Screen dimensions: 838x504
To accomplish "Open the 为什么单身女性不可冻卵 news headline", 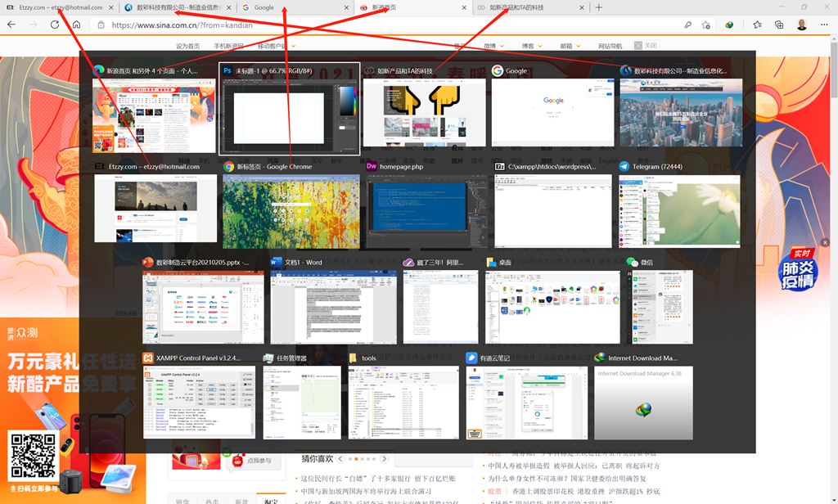I will [x=567, y=479].
